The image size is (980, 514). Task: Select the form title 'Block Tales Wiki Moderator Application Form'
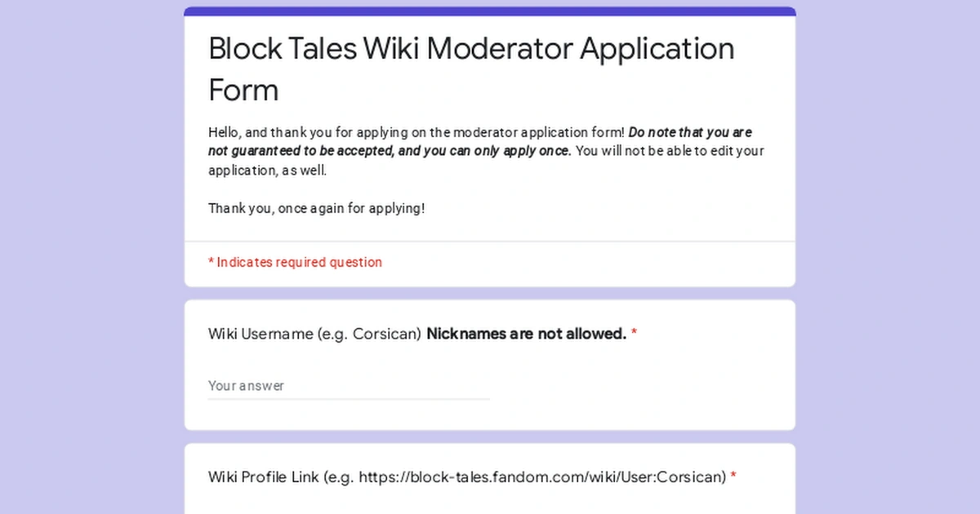470,69
